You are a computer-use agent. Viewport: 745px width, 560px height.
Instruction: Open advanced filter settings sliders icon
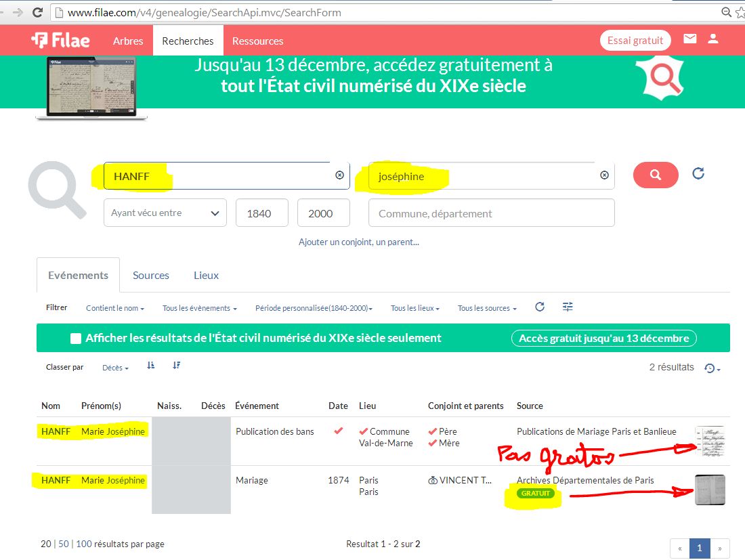click(568, 307)
